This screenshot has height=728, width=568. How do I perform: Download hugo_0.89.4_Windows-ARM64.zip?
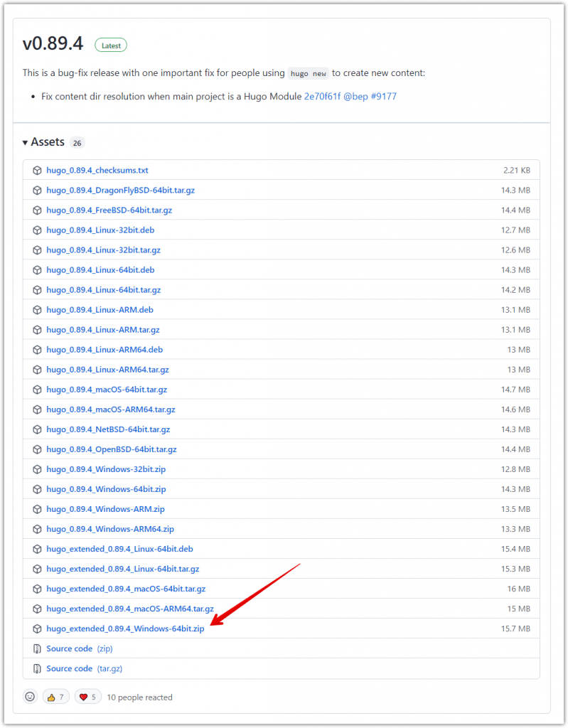point(110,530)
